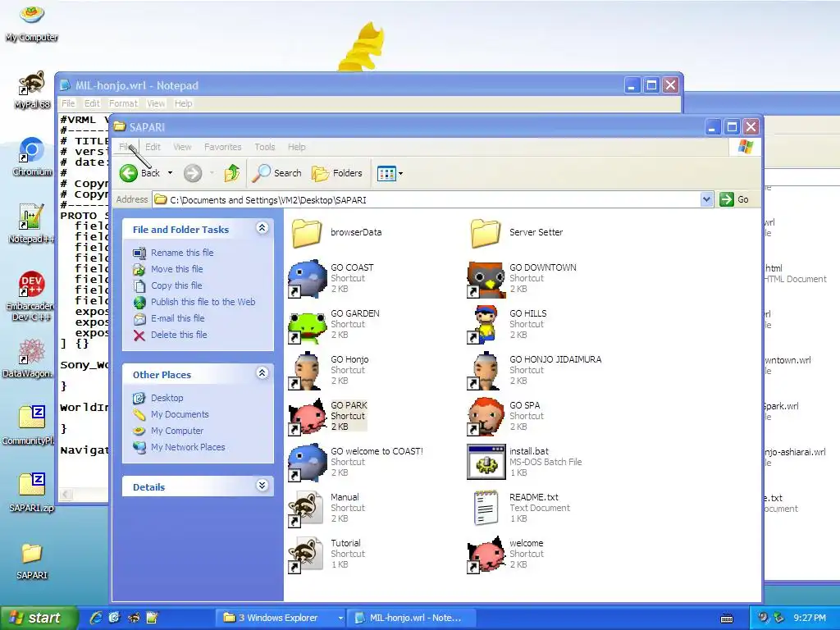Click Publish this file to the Web
Screen dimensions: 840x630
[x=203, y=302]
